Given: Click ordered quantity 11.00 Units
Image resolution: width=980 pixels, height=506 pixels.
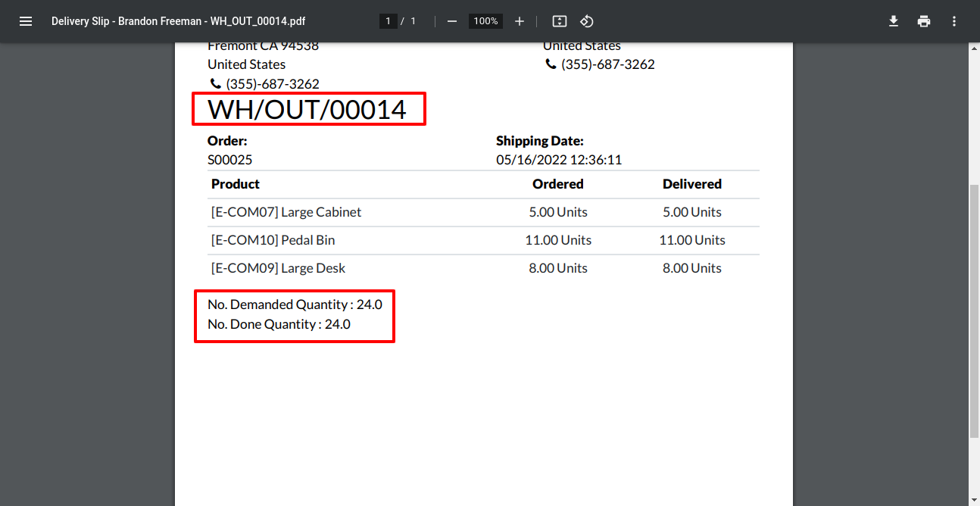Looking at the screenshot, I should coord(558,240).
